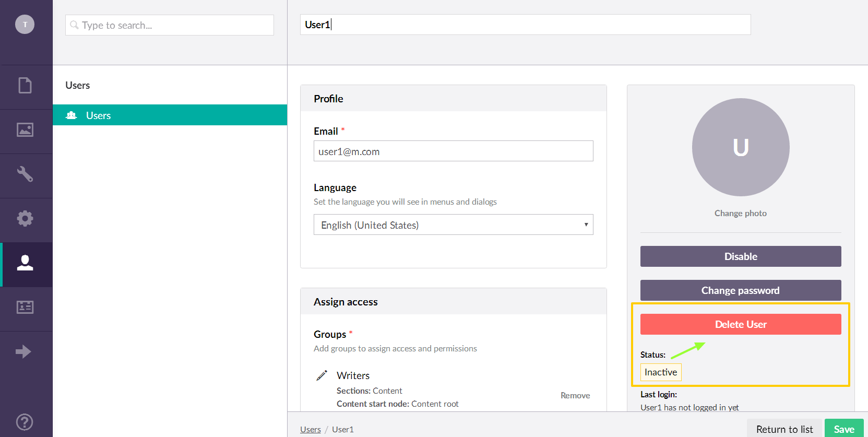Open the Developer section gear icon
The width and height of the screenshot is (868, 437).
click(25, 218)
